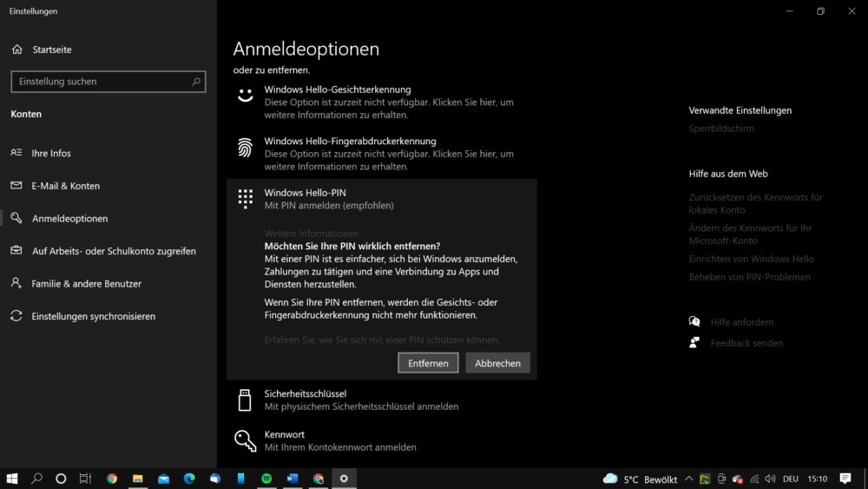Click 'Feedback senden' link

point(746,343)
